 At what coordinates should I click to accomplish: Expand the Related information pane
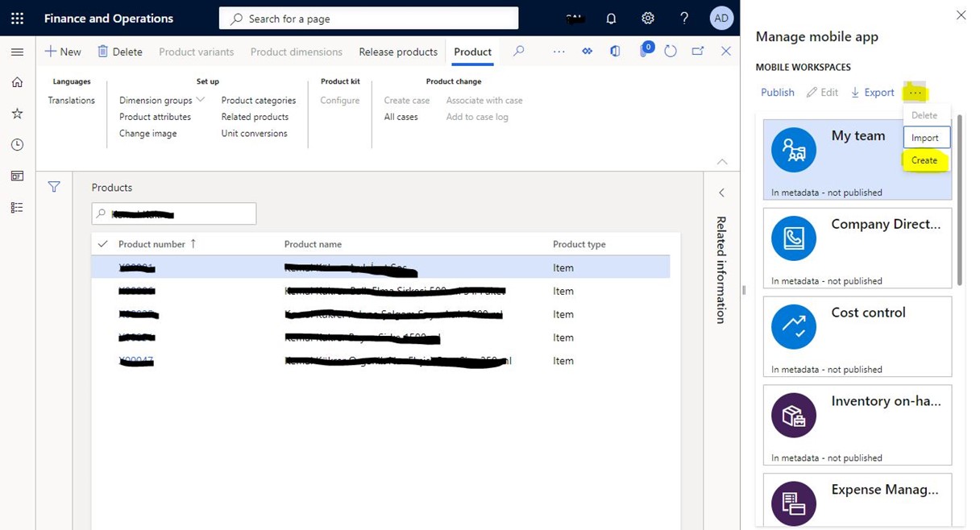(721, 193)
